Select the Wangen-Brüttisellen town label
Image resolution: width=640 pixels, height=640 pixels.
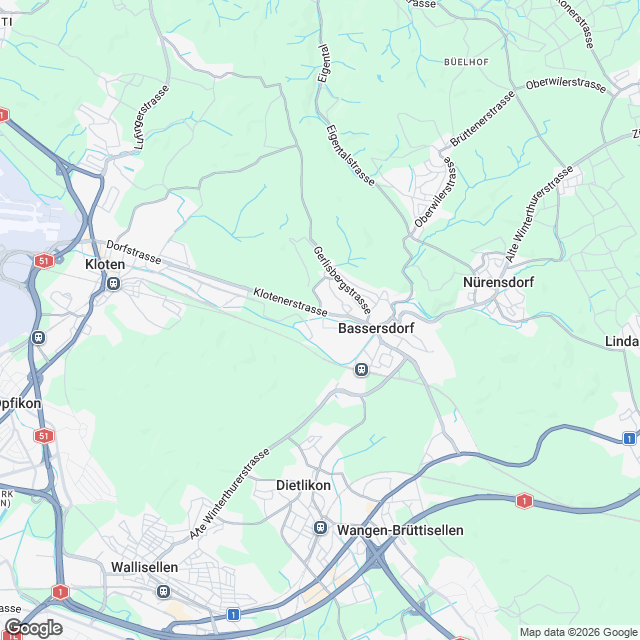pos(400,530)
